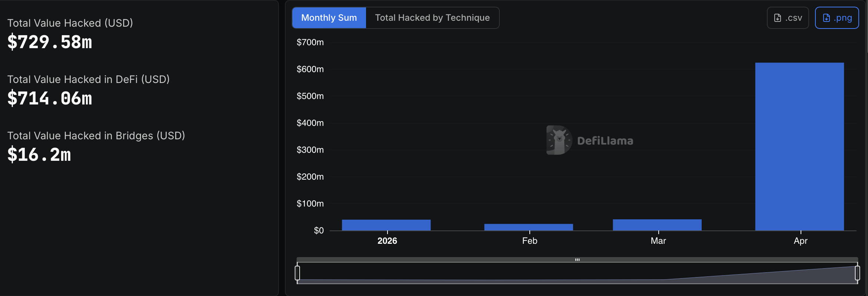Click the DefiLlama watermark text
Screen dimensions: 868x296
[605, 141]
